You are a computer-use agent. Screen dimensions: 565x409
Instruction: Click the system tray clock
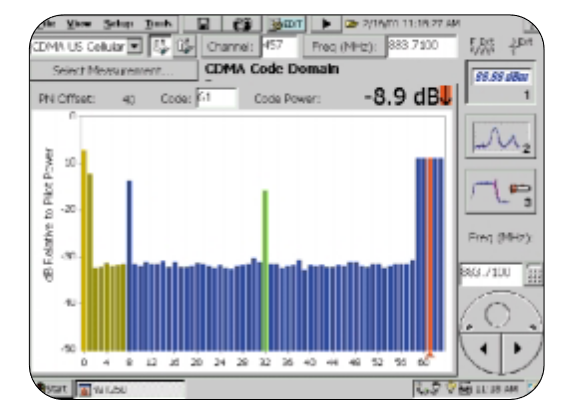point(497,389)
